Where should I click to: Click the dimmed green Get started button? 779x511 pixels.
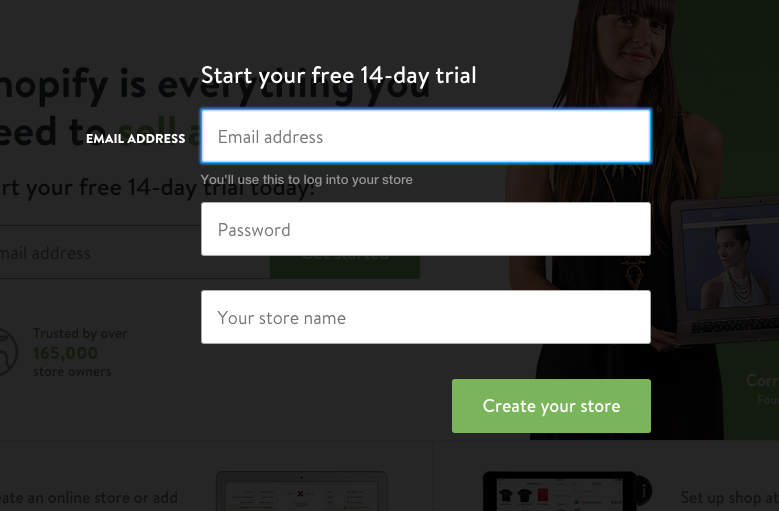coord(345,267)
